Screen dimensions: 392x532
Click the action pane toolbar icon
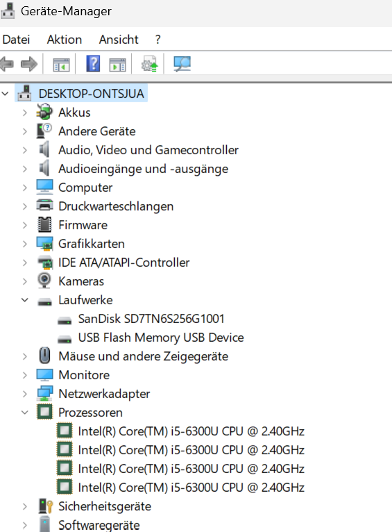(117, 65)
